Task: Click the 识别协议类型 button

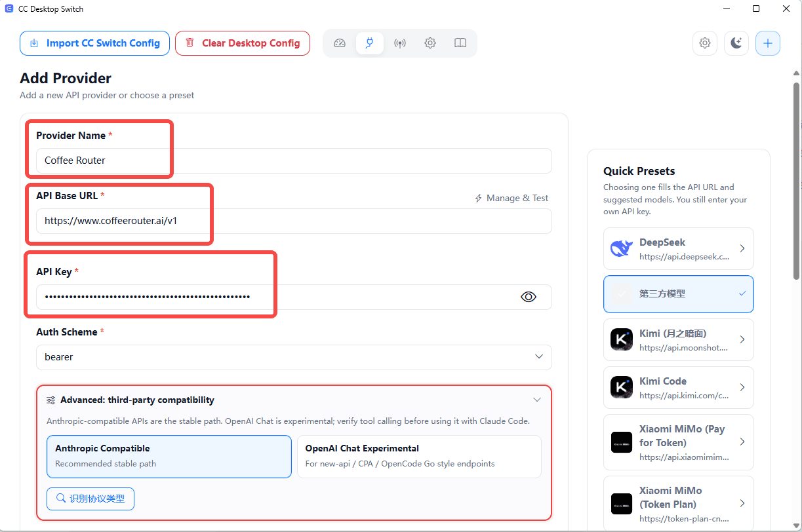Action: (90, 499)
